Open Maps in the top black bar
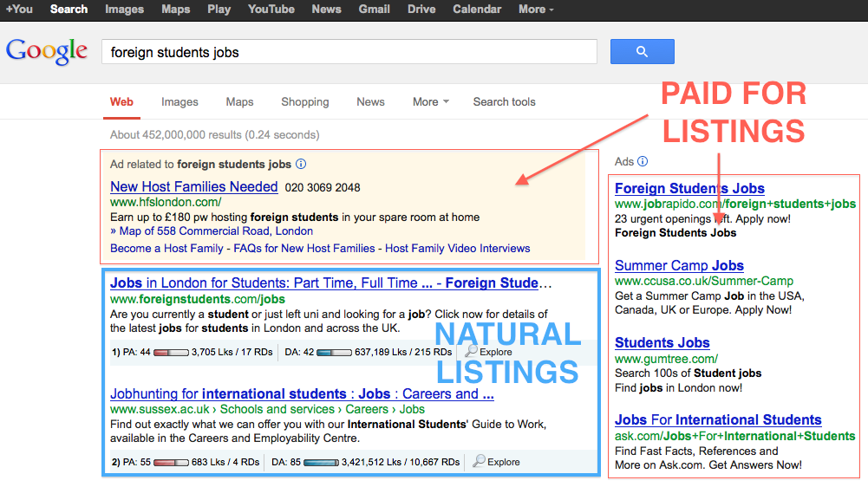868x487 pixels. 176,10
